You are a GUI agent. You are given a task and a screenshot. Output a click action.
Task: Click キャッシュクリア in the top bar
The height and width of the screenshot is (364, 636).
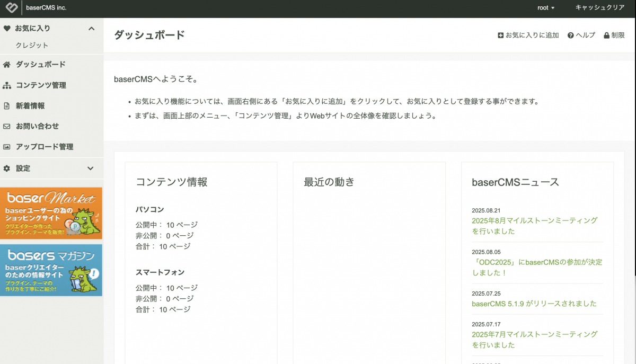(600, 8)
